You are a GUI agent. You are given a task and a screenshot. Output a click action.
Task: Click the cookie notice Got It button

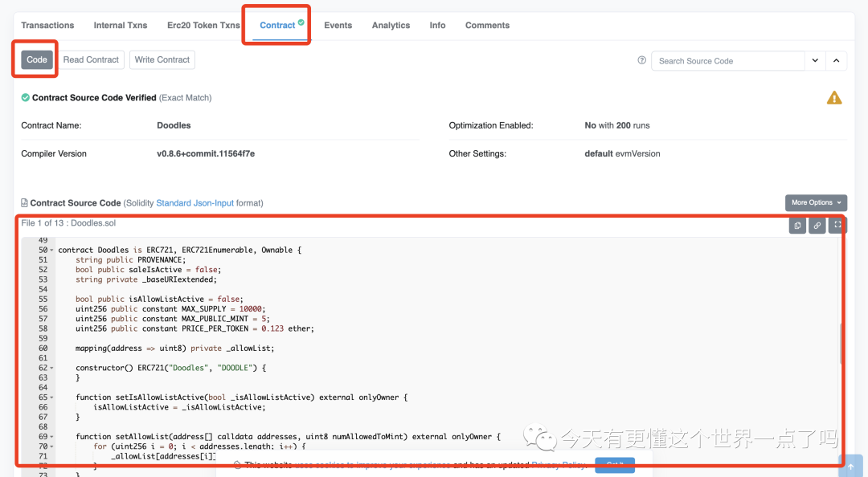pyautogui.click(x=615, y=465)
